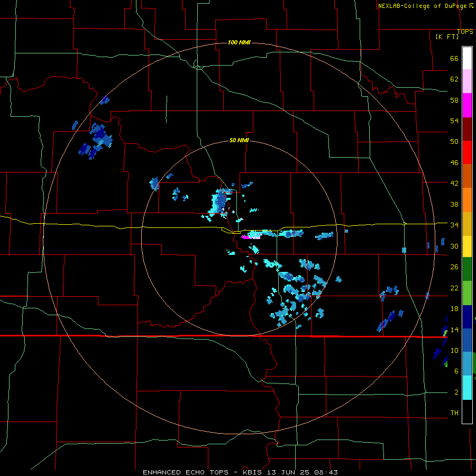Click the TH threshold label on the scale

click(454, 413)
